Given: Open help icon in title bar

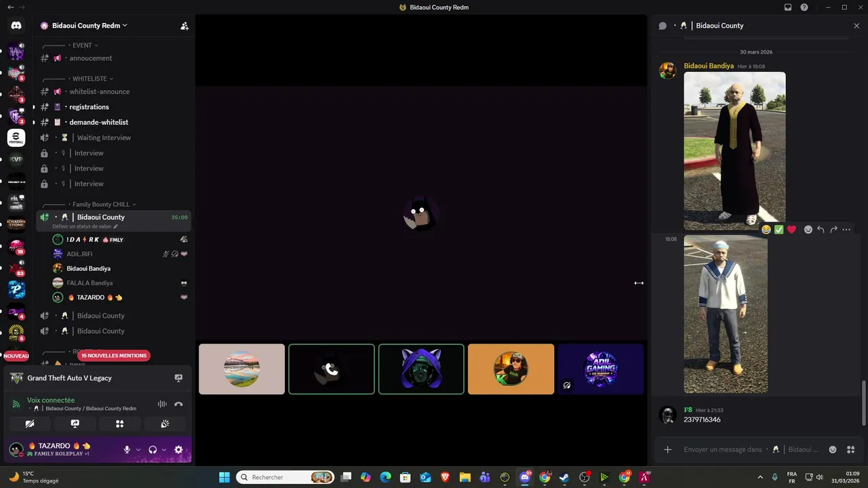Looking at the screenshot, I should click(804, 7).
